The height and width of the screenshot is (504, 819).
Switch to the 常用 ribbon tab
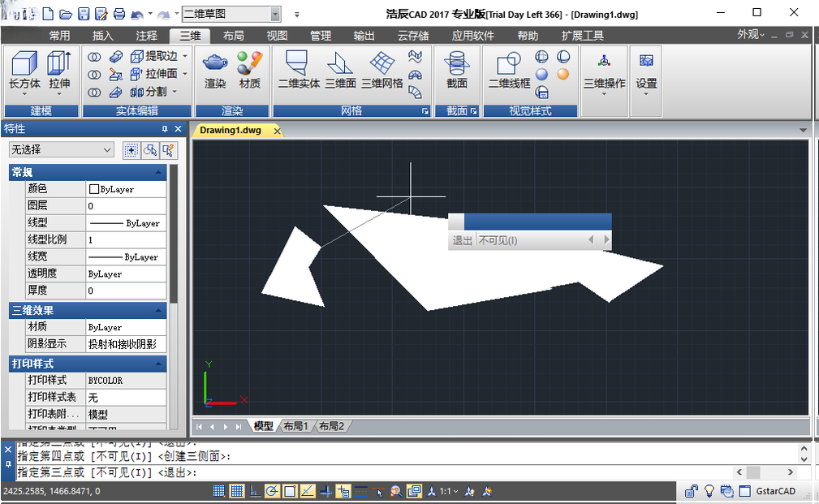(59, 36)
